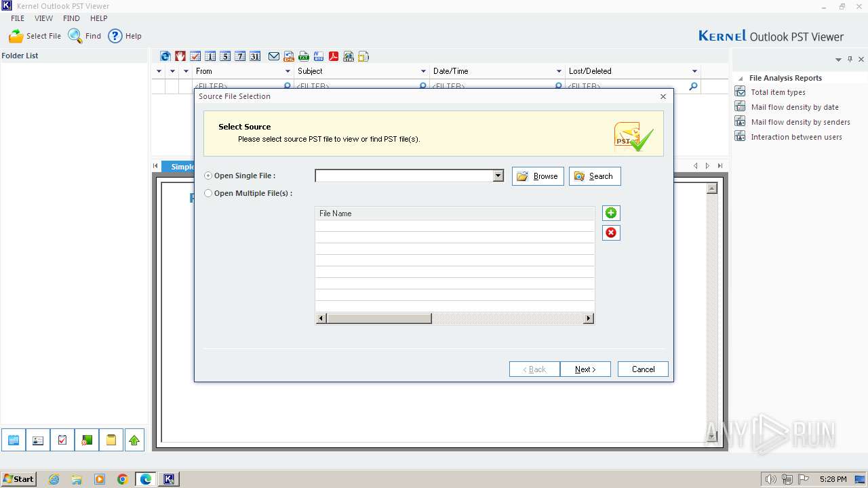868x488 pixels.
Task: Open Microsoft Edge from the taskbar
Action: pyautogui.click(x=146, y=479)
